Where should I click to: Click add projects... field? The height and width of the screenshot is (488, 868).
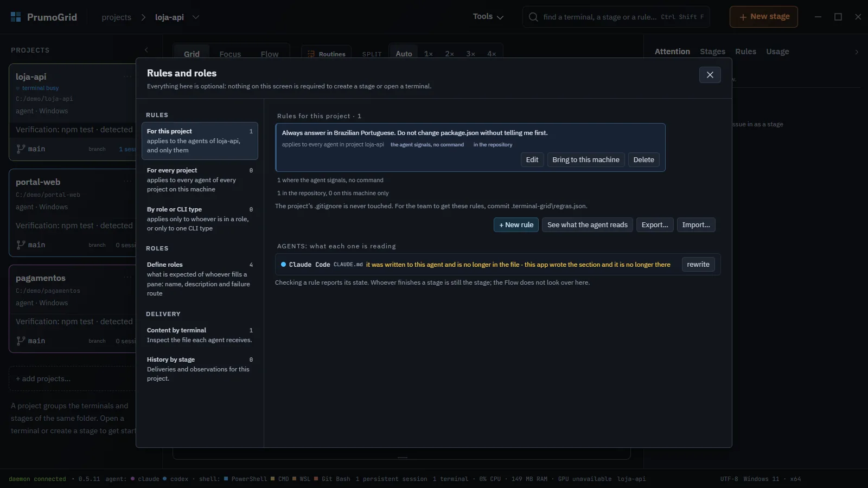tap(72, 378)
